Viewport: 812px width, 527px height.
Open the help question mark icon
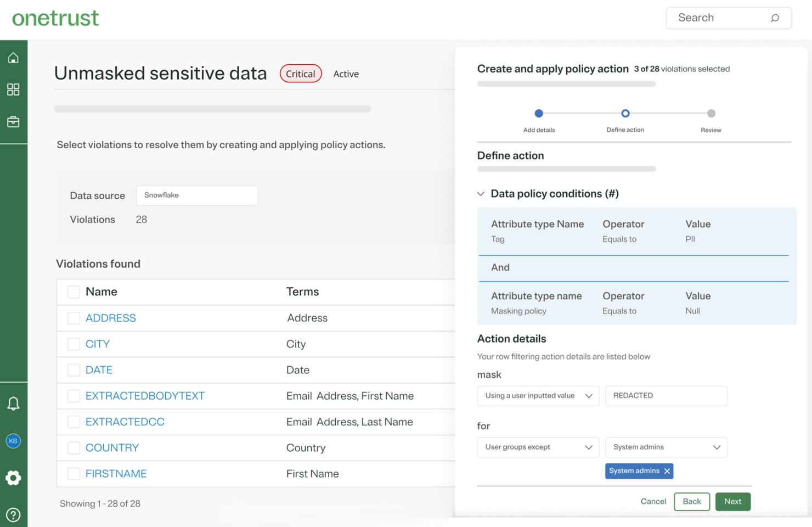click(x=13, y=515)
